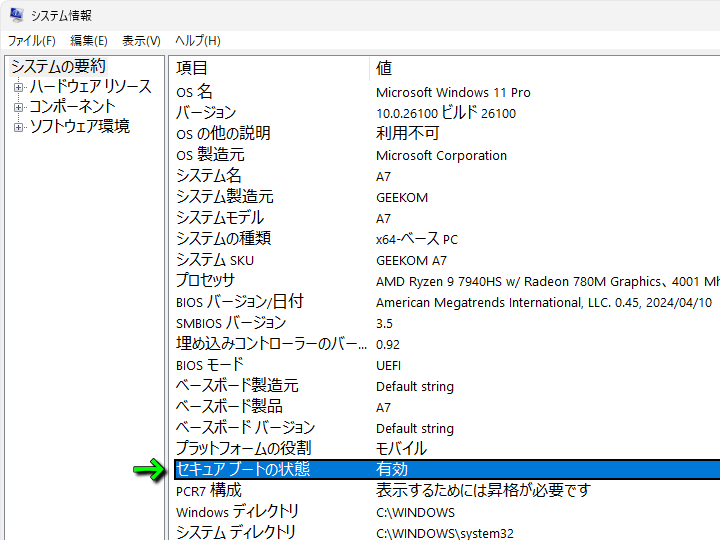This screenshot has width=720, height=540.
Task: Select システムの要約 tree root
Action: (x=58, y=67)
